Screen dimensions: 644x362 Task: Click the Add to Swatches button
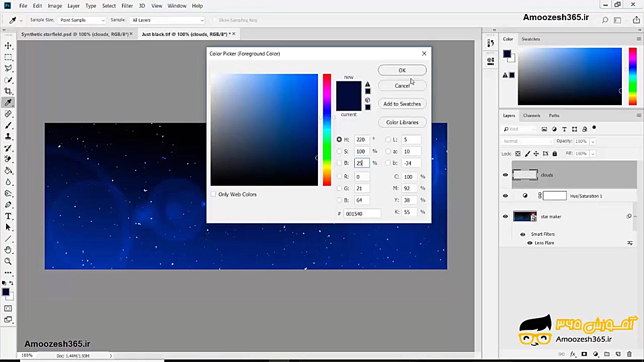click(402, 104)
